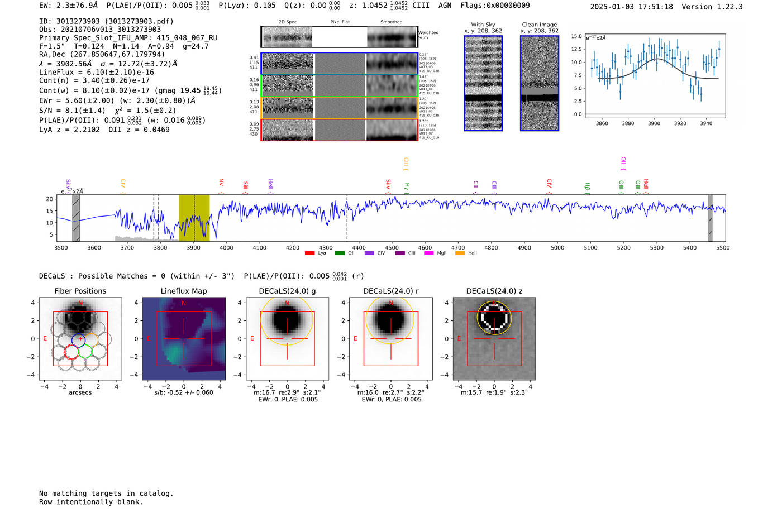Open the Lineflux Map panel
Screen dimensions: 782x532
[x=184, y=339]
